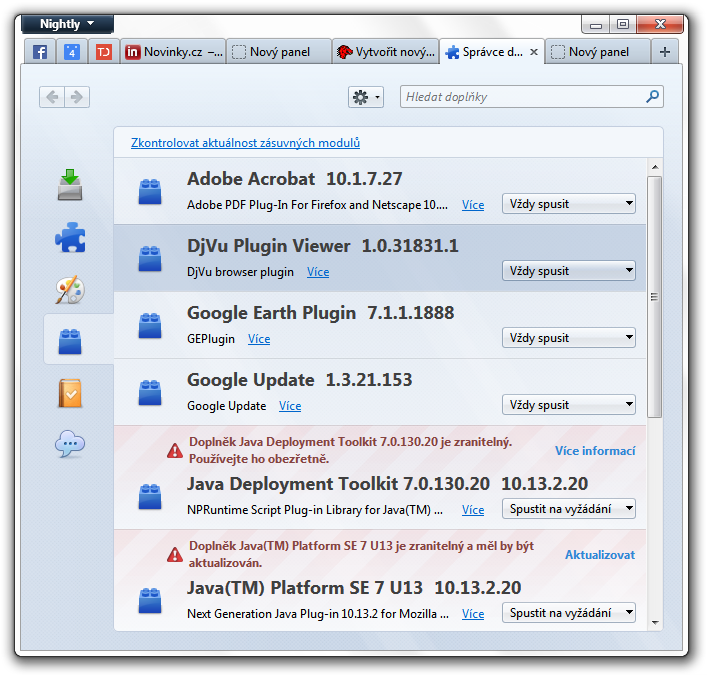The width and height of the screenshot is (707, 675).
Task: Go forward in add-ons manager
Action: point(77,97)
